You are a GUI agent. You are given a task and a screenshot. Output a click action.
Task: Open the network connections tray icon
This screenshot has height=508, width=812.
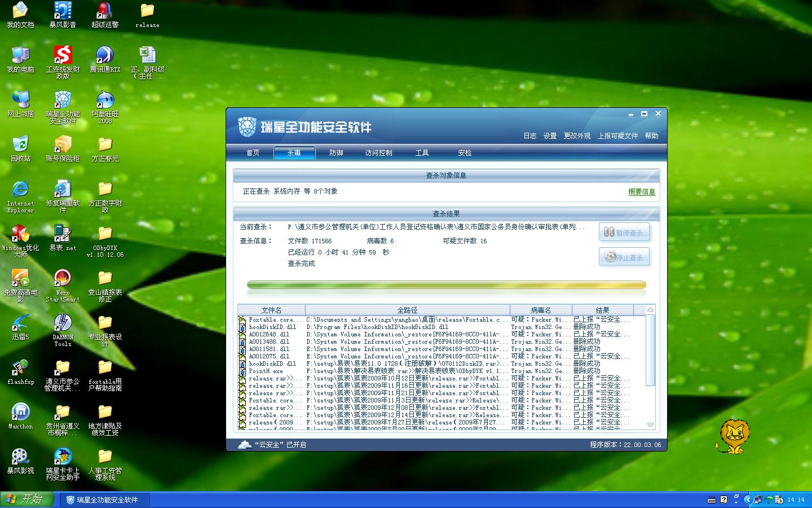click(x=758, y=500)
